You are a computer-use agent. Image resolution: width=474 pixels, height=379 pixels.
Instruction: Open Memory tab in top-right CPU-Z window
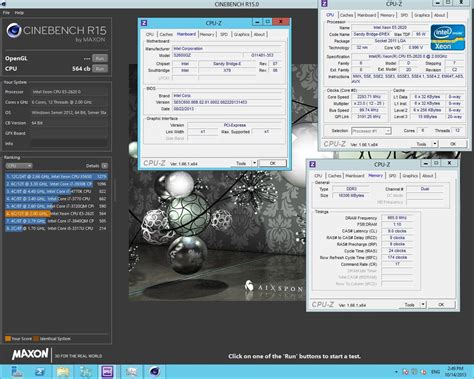(387, 15)
